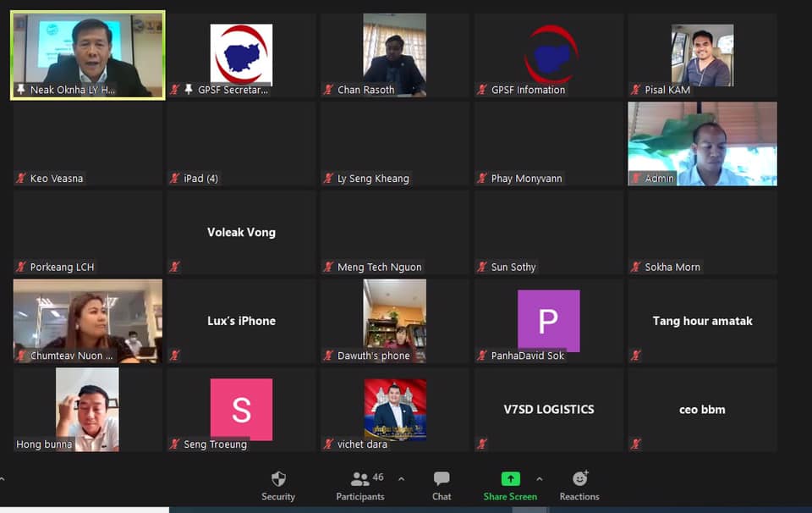Expand the arrow next to Share Screen
812x513 pixels.
click(x=539, y=479)
